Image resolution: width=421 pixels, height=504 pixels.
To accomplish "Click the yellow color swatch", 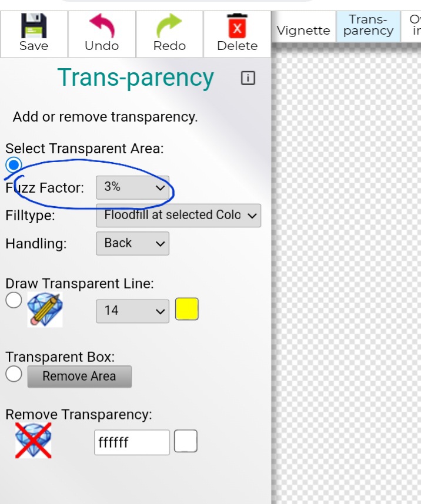I will pyautogui.click(x=186, y=309).
